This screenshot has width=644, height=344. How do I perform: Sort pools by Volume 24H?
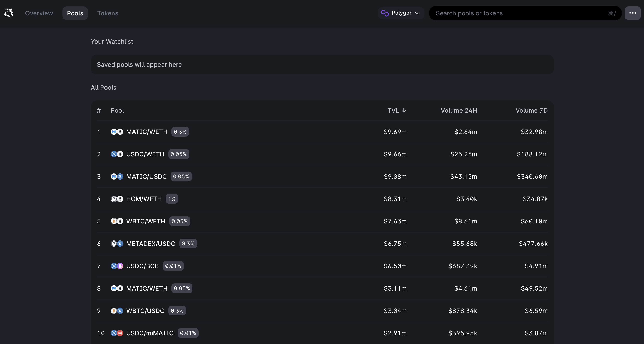(x=459, y=110)
